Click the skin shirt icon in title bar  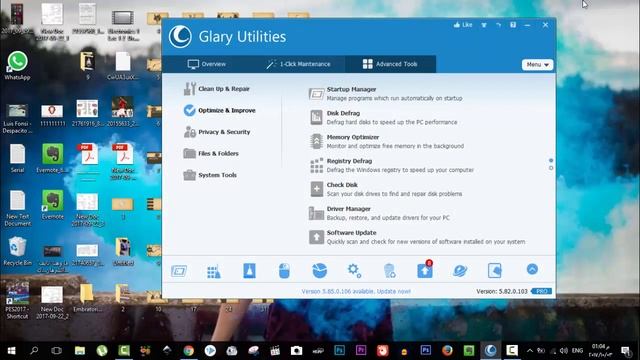484,25
